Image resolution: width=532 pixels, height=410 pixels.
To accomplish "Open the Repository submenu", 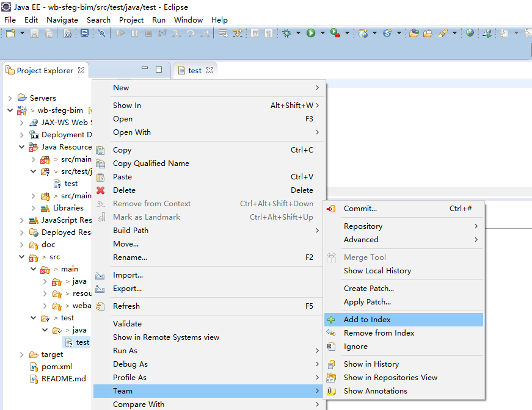I will point(403,226).
